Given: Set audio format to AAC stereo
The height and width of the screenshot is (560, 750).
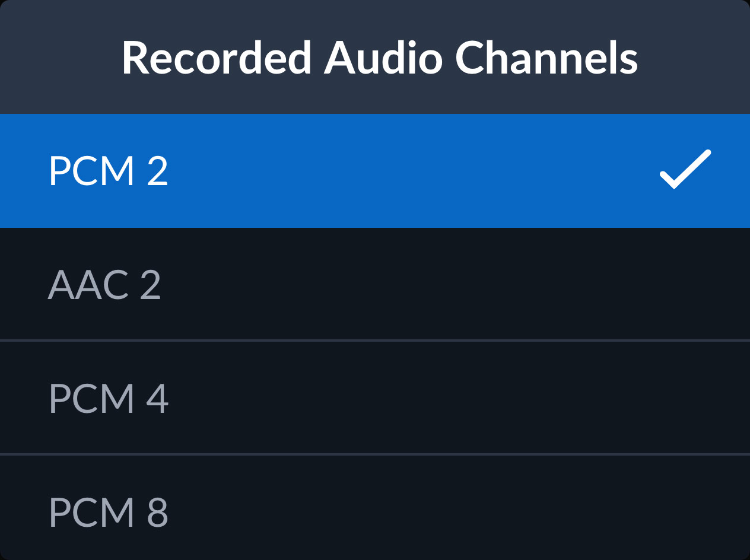Looking at the screenshot, I should (375, 285).
